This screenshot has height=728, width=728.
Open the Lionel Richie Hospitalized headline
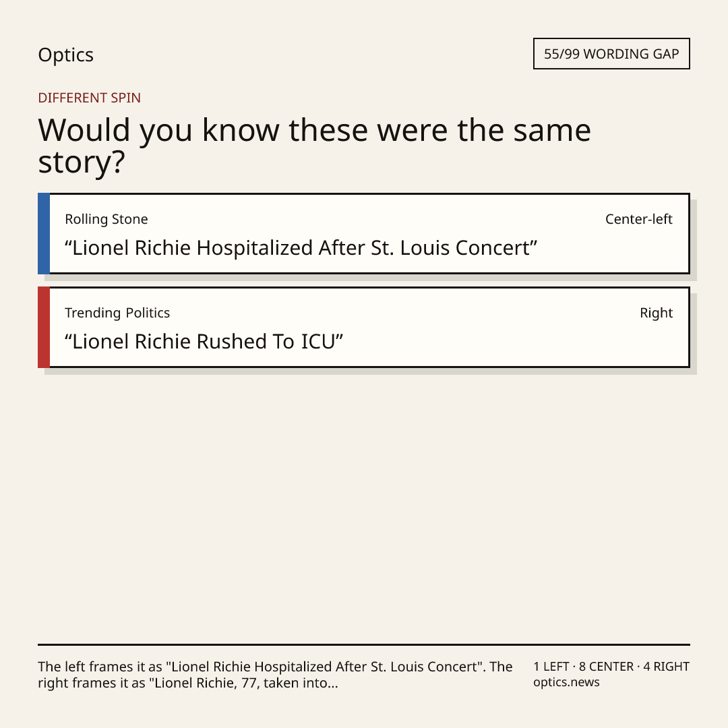[x=301, y=248]
